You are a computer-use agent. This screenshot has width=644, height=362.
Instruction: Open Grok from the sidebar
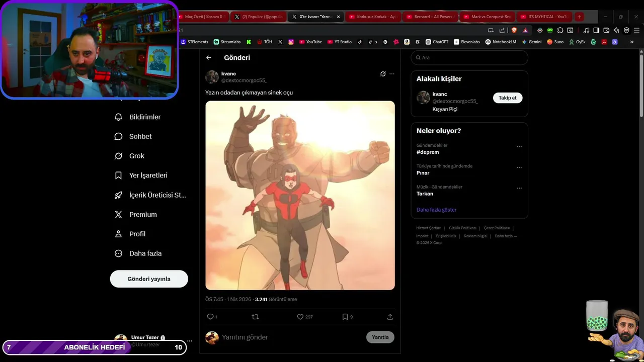click(130, 156)
